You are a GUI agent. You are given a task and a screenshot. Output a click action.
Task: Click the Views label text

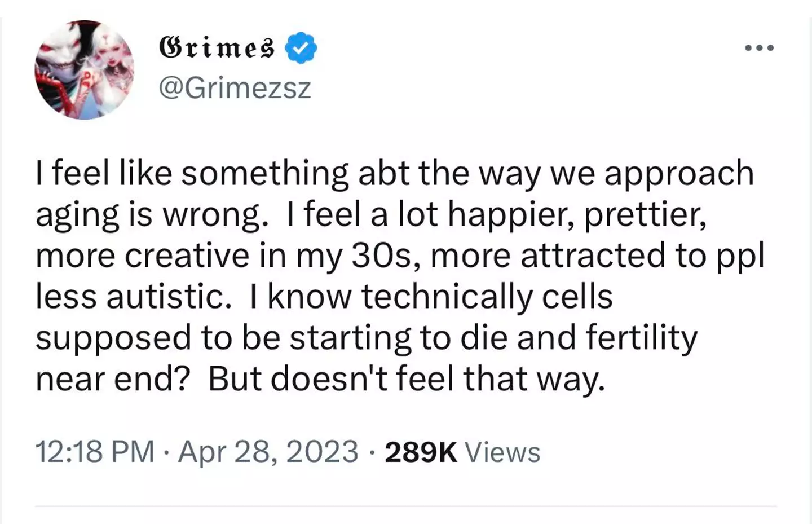click(x=504, y=451)
